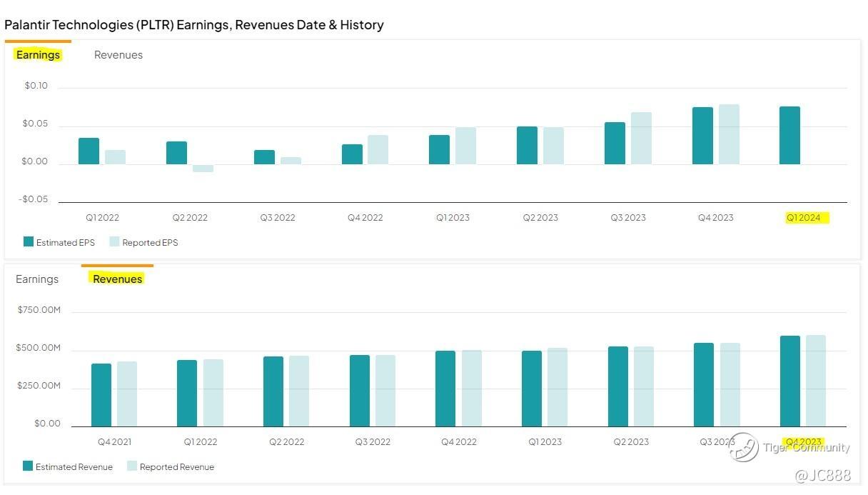Click the Q3 2022 reported EPS bar
The image size is (868, 495).
click(x=291, y=161)
